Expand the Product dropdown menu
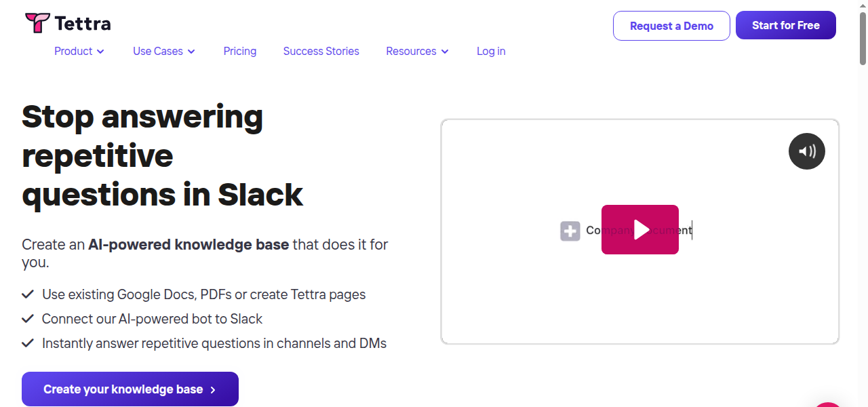Screen dimensions: 868x407 coord(79,52)
